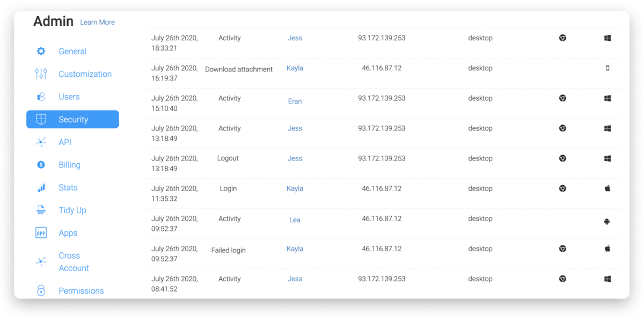Viewport: 644px width, 320px height.
Task: Click the Billing dollar icon
Action: tap(41, 165)
